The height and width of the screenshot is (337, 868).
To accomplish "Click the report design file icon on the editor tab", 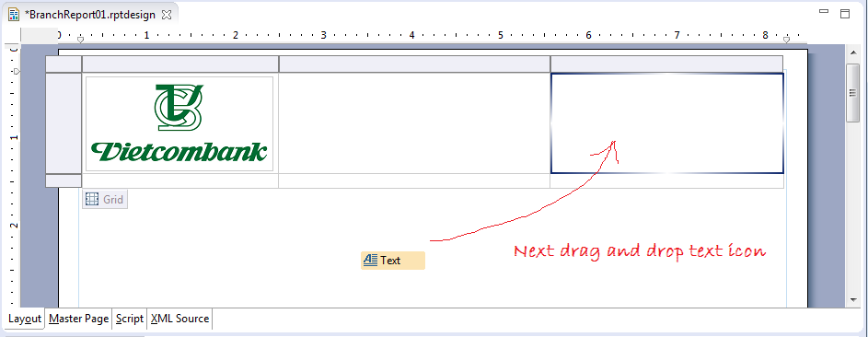I will 13,15.
